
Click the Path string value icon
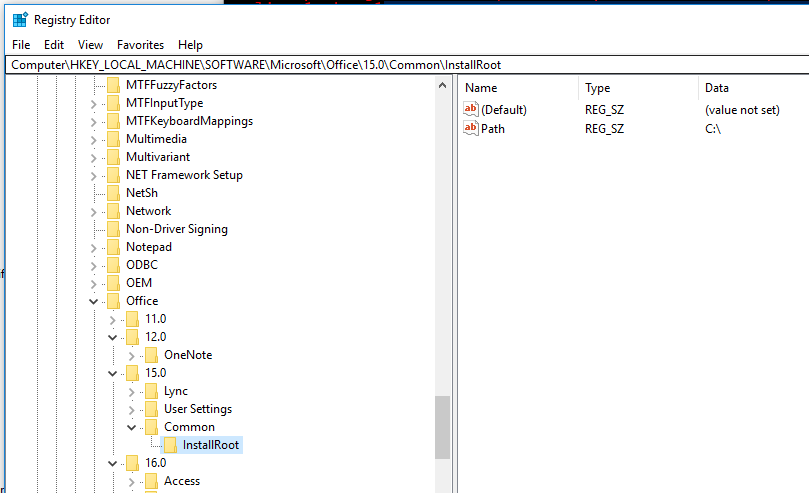point(471,128)
